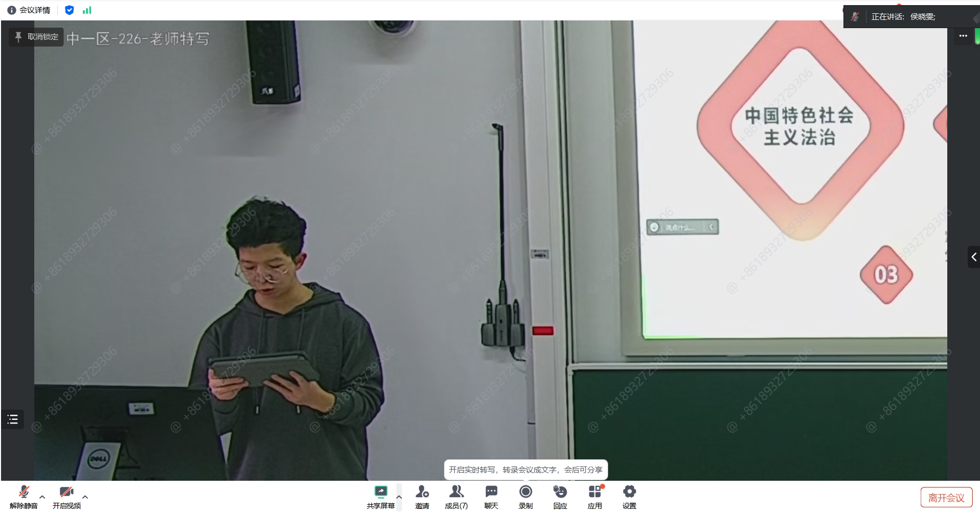Open the 成员(7) members list
The width and height of the screenshot is (980, 514).
click(456, 497)
